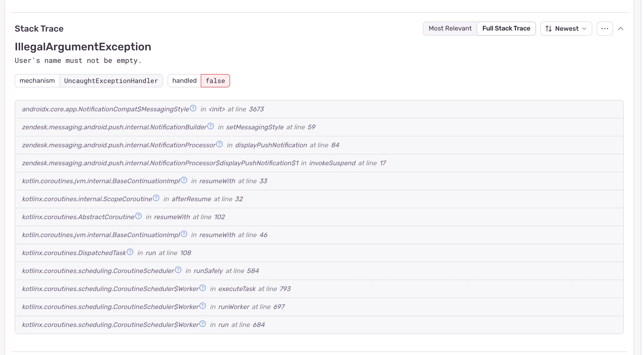Click help icon beside NotificationProcessor displayPushNotification frame
644x355 pixels.
[219, 144]
